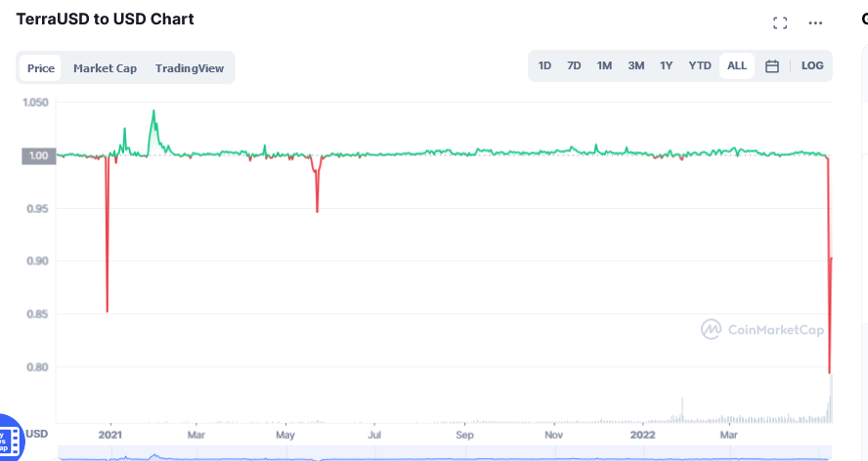
Task: Click the May x-axis label
Action: [x=285, y=435]
